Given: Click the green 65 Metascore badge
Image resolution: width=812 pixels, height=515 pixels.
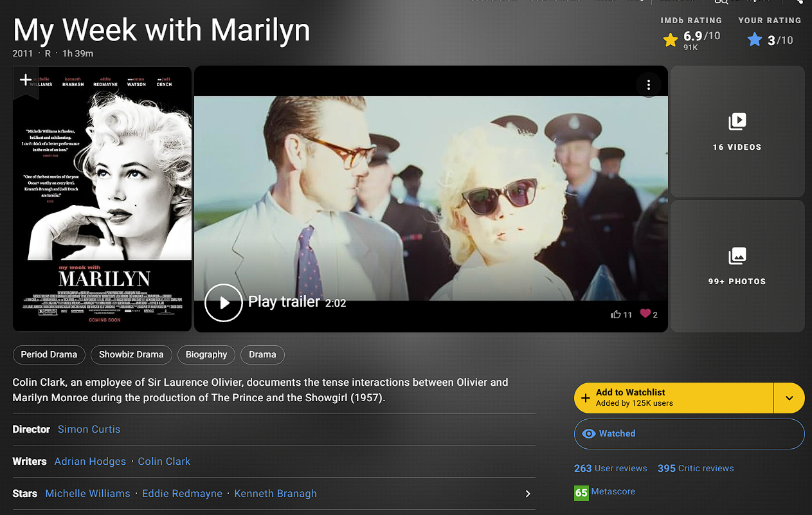Looking at the screenshot, I should (x=581, y=492).
